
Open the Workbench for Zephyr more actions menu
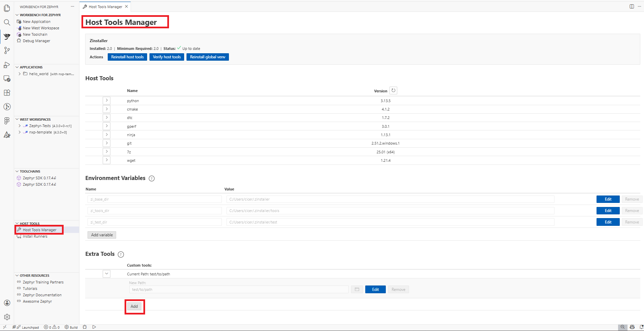pyautogui.click(x=72, y=6)
